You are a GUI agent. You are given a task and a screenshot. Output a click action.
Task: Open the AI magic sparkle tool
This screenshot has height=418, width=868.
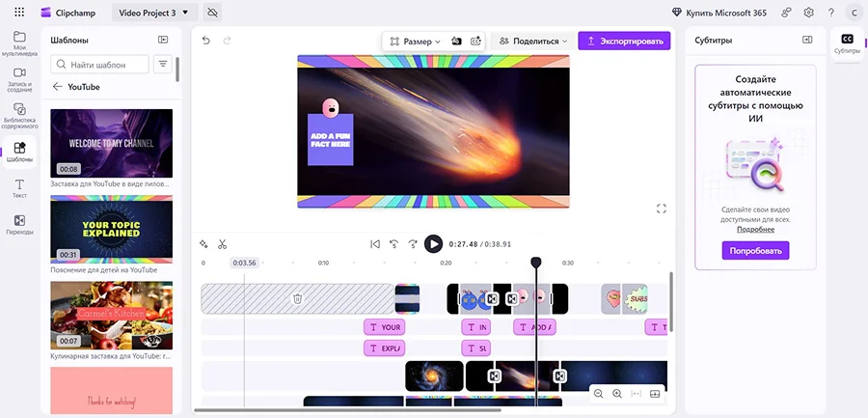tap(203, 244)
